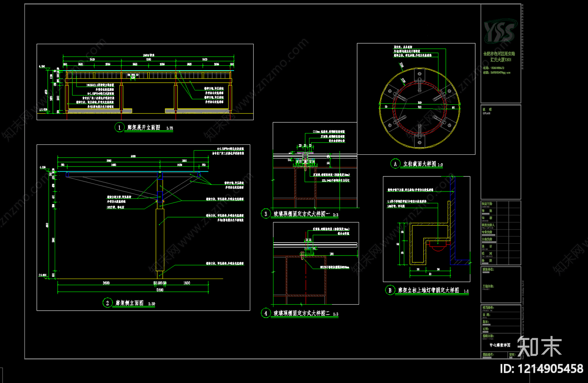Click the 中心廊架详图 sheet title
Image resolution: width=588 pixels, height=383 pixels.
click(500, 345)
